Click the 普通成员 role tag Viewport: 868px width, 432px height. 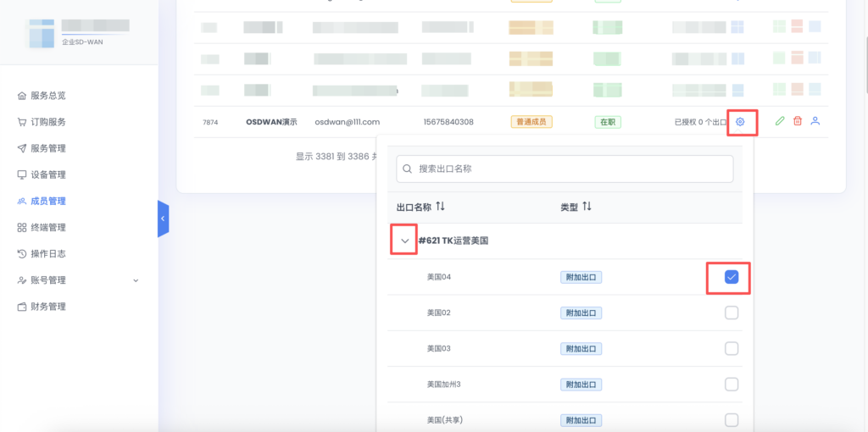pos(531,122)
